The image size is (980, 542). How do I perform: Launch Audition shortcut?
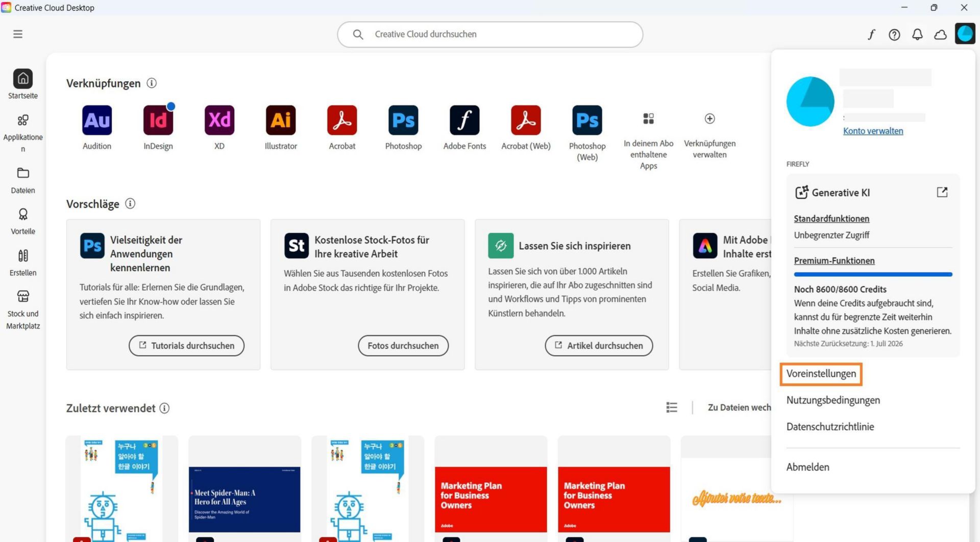click(97, 121)
